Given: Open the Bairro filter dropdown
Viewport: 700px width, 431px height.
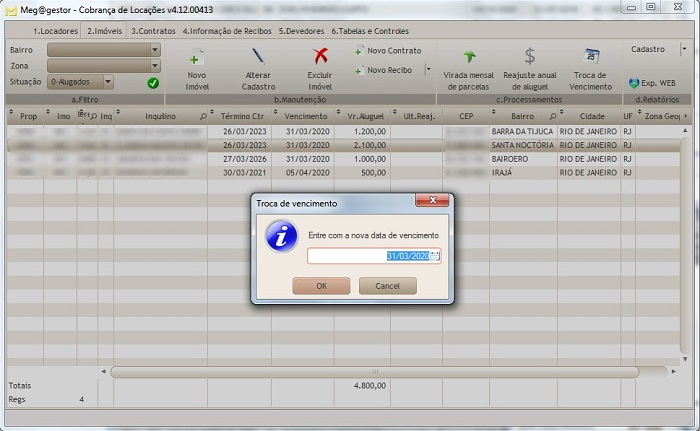Looking at the screenshot, I should [155, 50].
